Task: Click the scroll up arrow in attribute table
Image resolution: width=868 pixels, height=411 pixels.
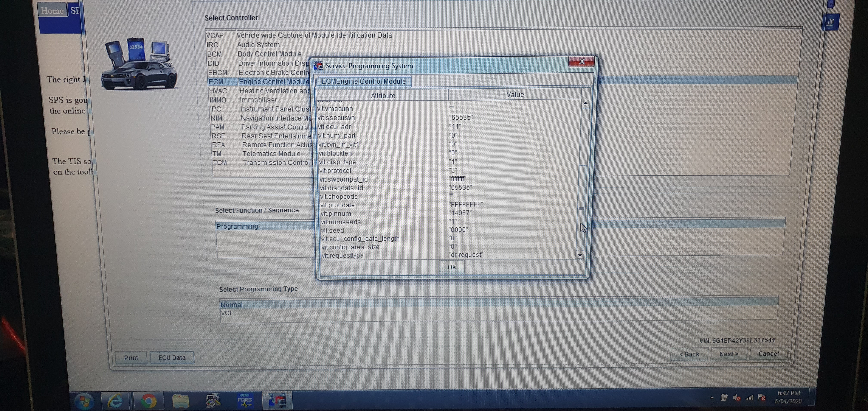Action: pyautogui.click(x=586, y=104)
